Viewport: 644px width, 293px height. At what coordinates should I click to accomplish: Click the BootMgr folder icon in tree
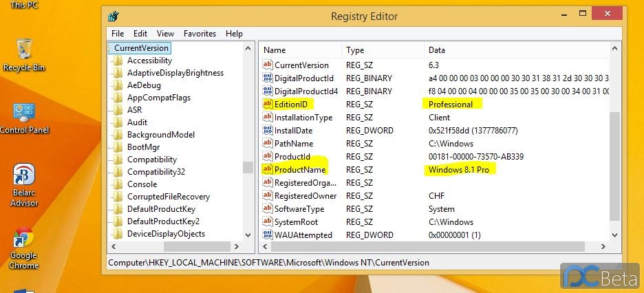coord(118,147)
